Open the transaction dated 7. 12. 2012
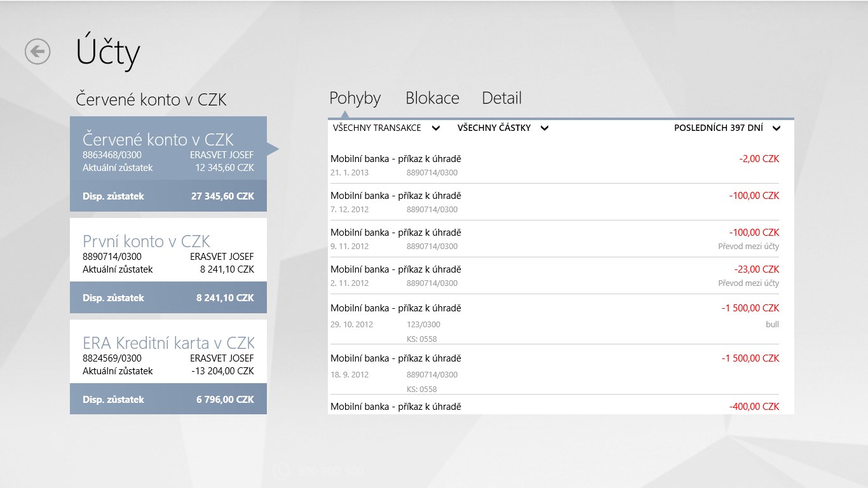This screenshot has width=868, height=488. [554, 202]
